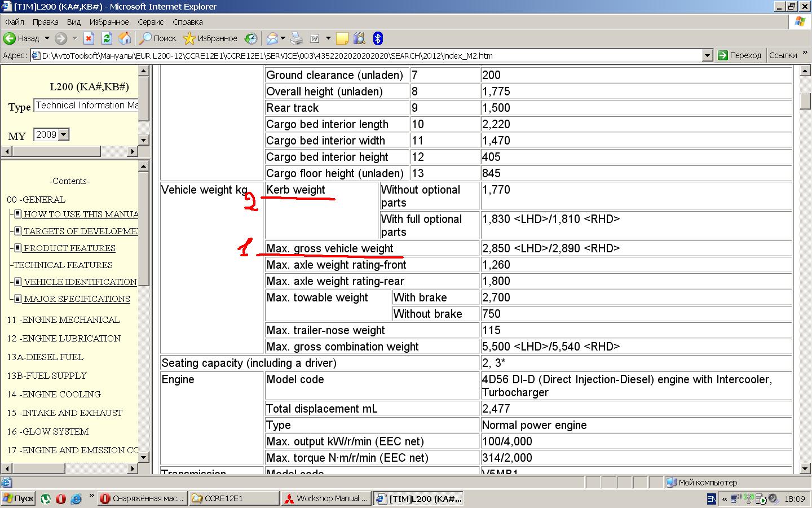Refresh the page using the toolbar icon
The width and height of the screenshot is (812, 508).
(107, 38)
